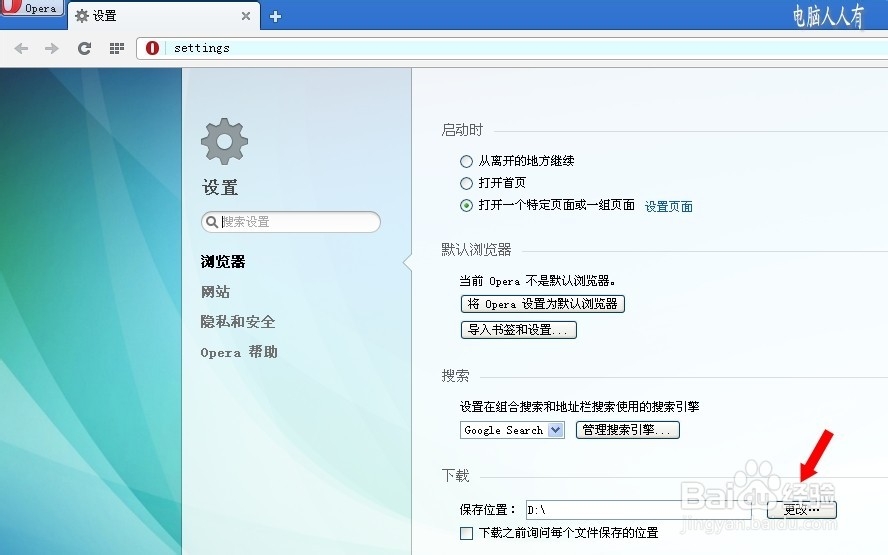Open the Opera menu button
The height and width of the screenshot is (555, 888).
tap(31, 8)
